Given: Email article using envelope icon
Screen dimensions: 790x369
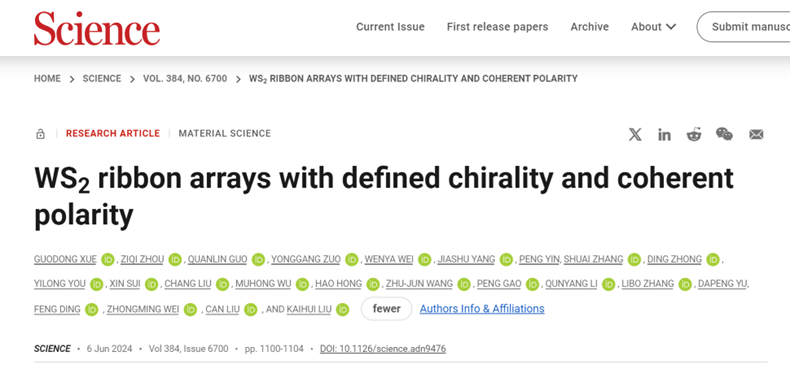Looking at the screenshot, I should click(x=756, y=135).
